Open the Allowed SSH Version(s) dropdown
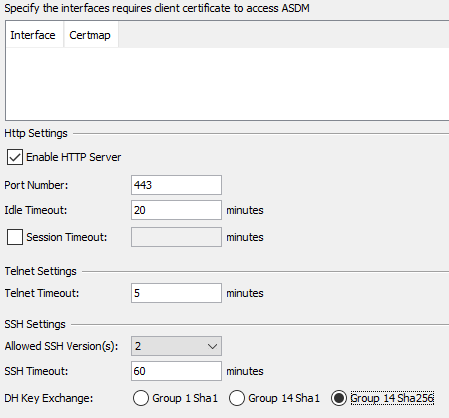 tap(176, 346)
